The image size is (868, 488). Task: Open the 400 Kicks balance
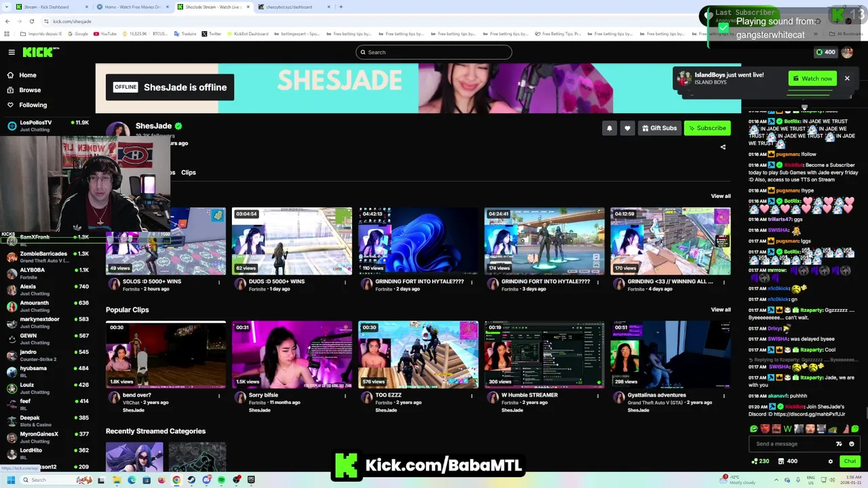tap(825, 52)
